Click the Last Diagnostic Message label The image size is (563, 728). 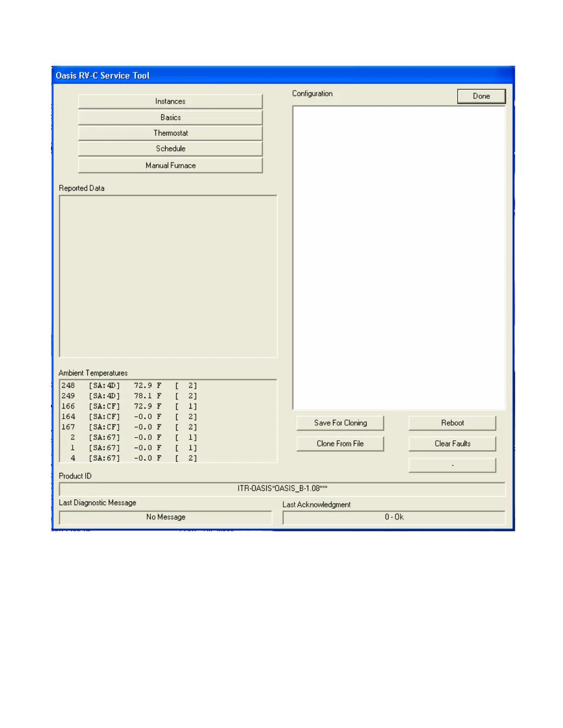click(x=97, y=503)
